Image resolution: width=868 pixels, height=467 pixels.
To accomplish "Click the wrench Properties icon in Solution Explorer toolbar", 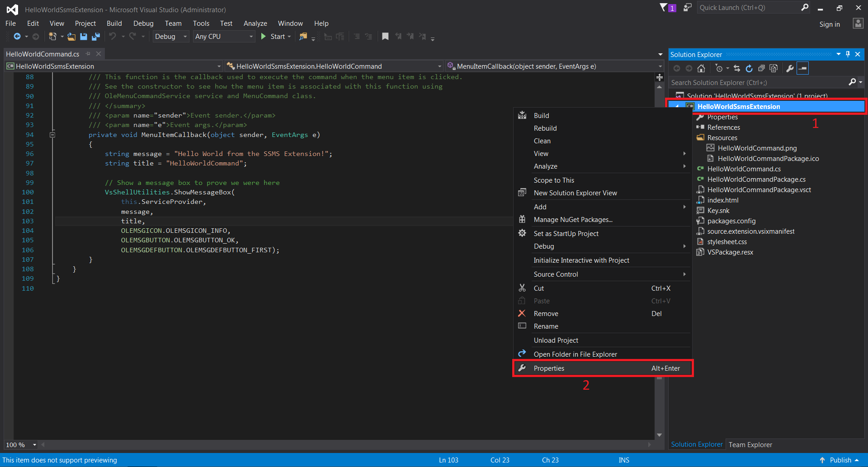I will click(790, 68).
